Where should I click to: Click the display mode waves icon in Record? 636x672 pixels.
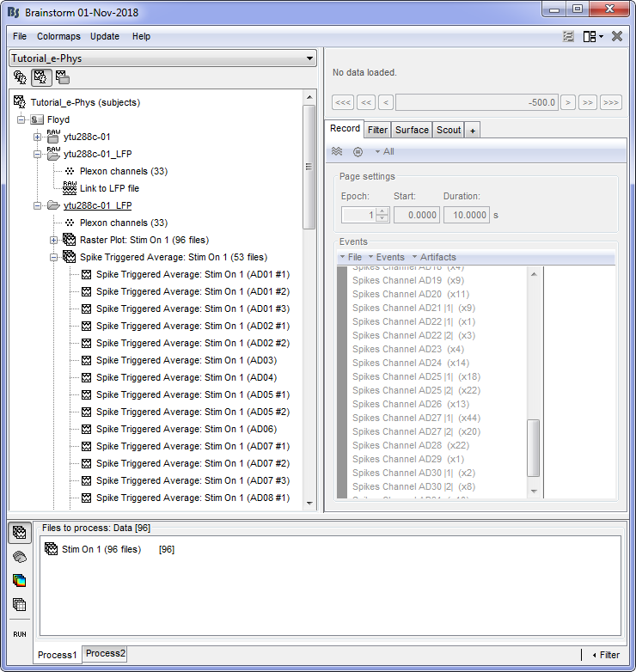tap(338, 151)
